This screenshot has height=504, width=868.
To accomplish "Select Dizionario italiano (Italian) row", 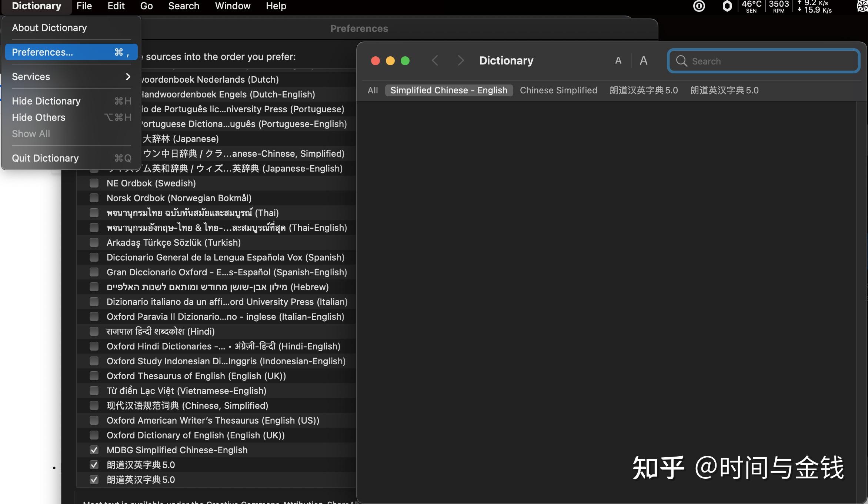I will [x=216, y=302].
